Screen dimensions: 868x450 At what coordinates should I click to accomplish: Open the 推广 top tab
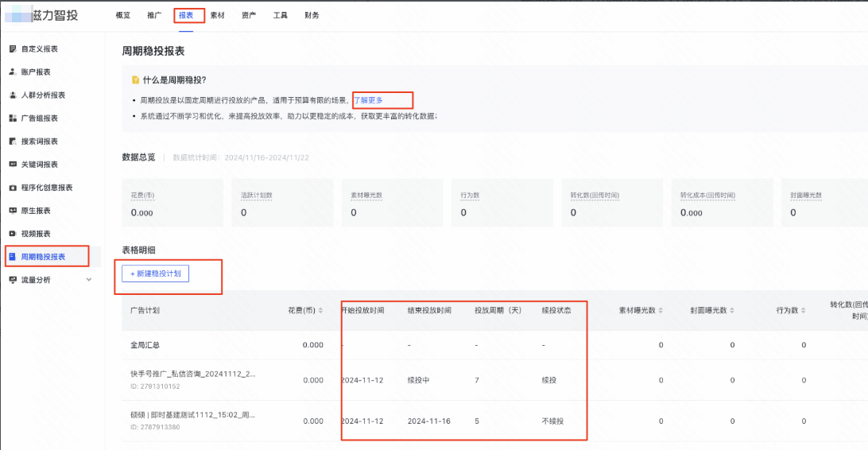pyautogui.click(x=154, y=15)
